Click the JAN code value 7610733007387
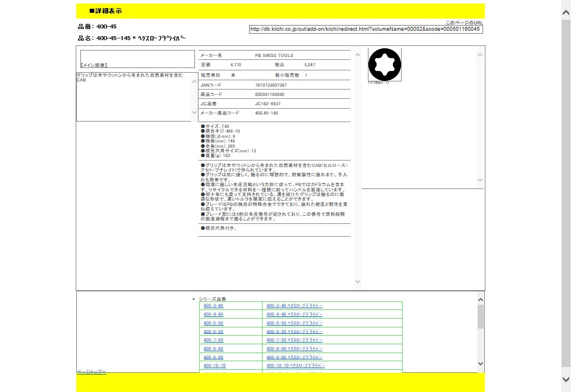The height and width of the screenshot is (392, 571). click(x=271, y=85)
